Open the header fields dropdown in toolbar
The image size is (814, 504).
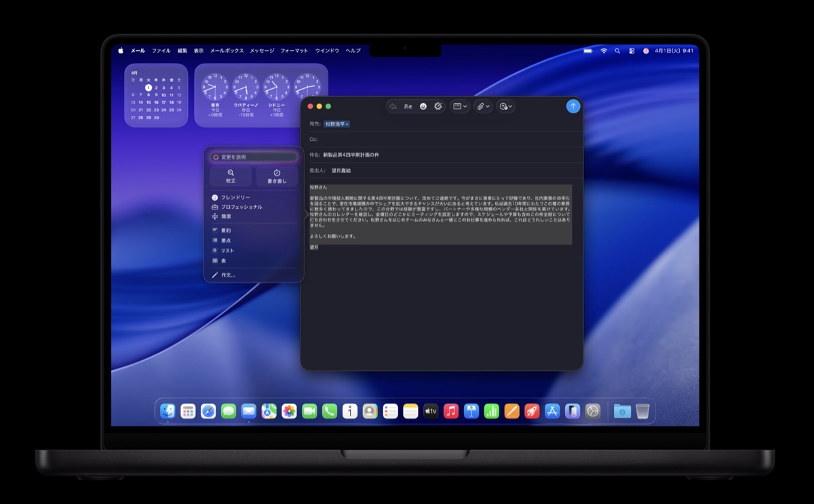pyautogui.click(x=460, y=106)
